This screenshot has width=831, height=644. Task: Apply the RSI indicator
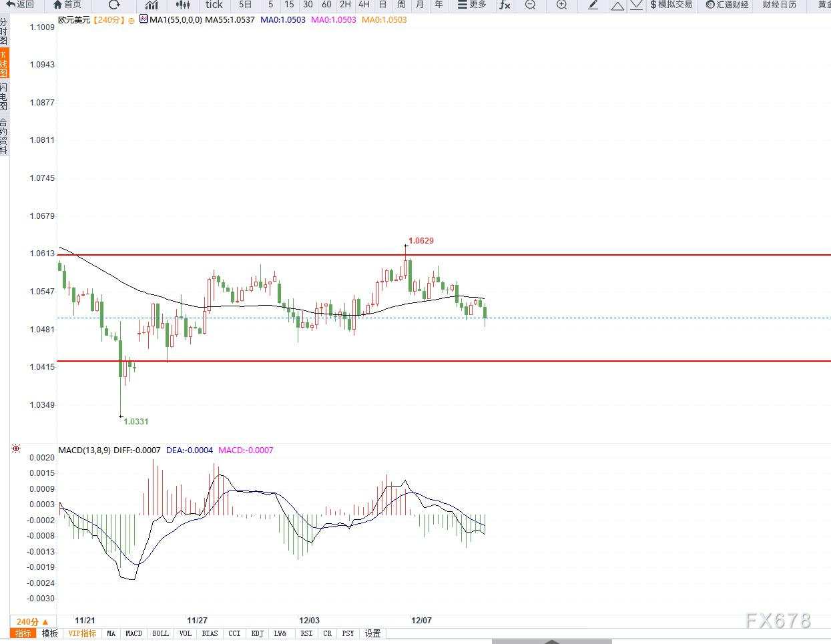click(306, 633)
